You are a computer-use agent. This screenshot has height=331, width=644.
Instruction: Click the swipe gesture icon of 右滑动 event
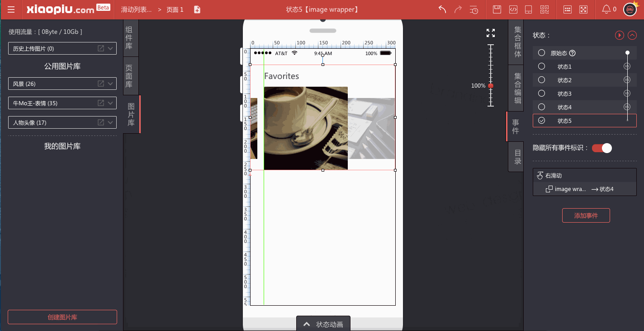click(x=540, y=176)
